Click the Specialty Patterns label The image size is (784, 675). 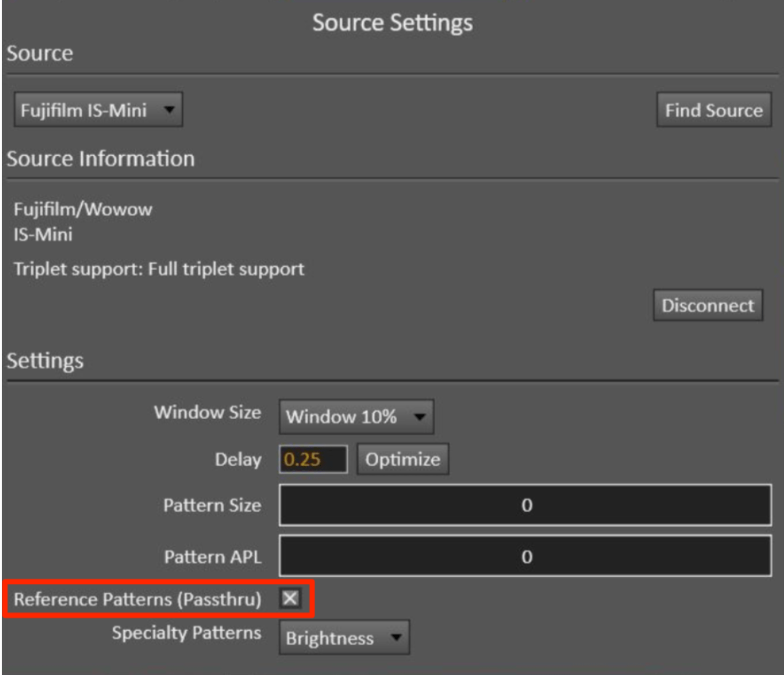tap(187, 632)
